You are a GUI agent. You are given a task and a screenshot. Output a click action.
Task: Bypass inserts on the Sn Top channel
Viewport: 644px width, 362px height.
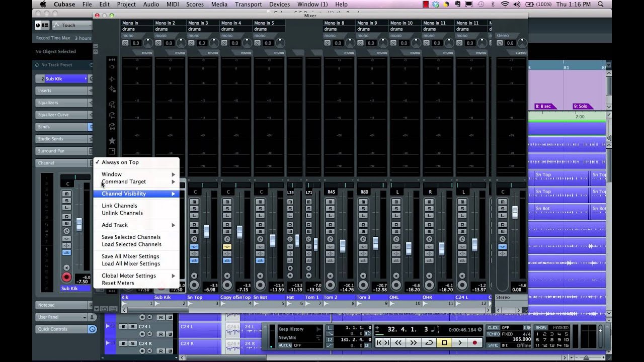194,247
